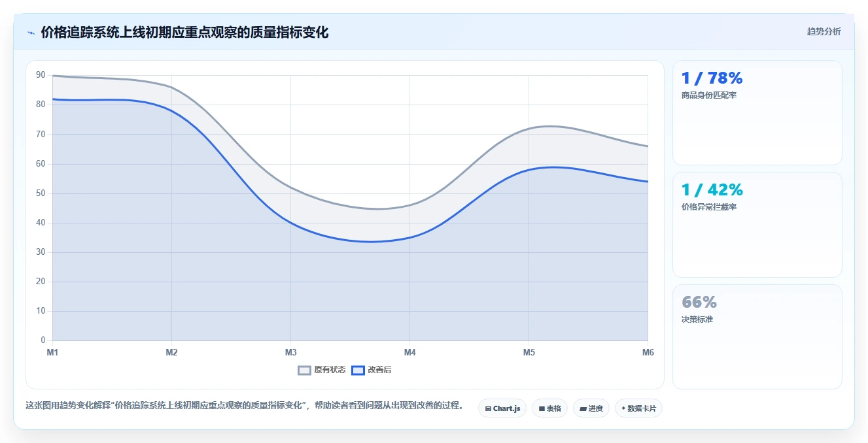Click the 0 y-axis label
The width and height of the screenshot is (868, 443).
pos(43,340)
